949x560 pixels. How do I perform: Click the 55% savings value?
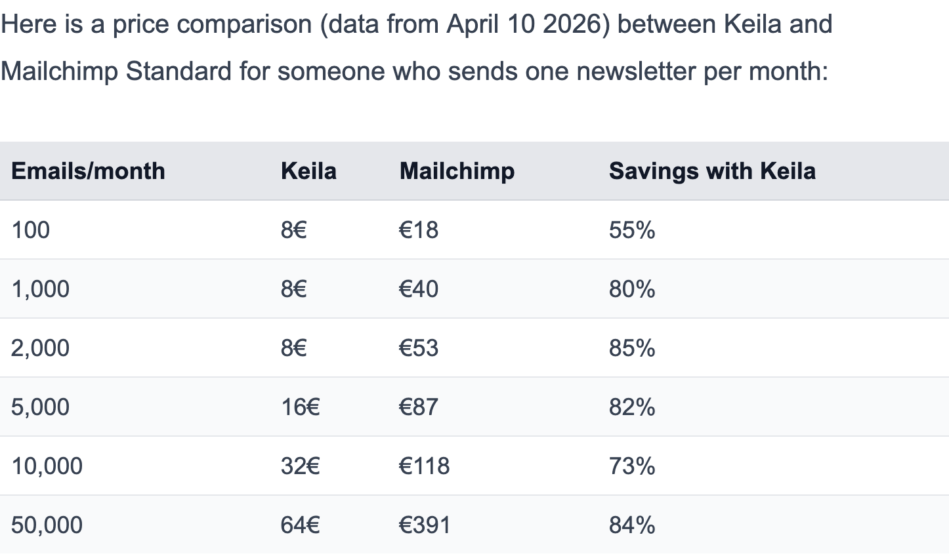click(632, 230)
